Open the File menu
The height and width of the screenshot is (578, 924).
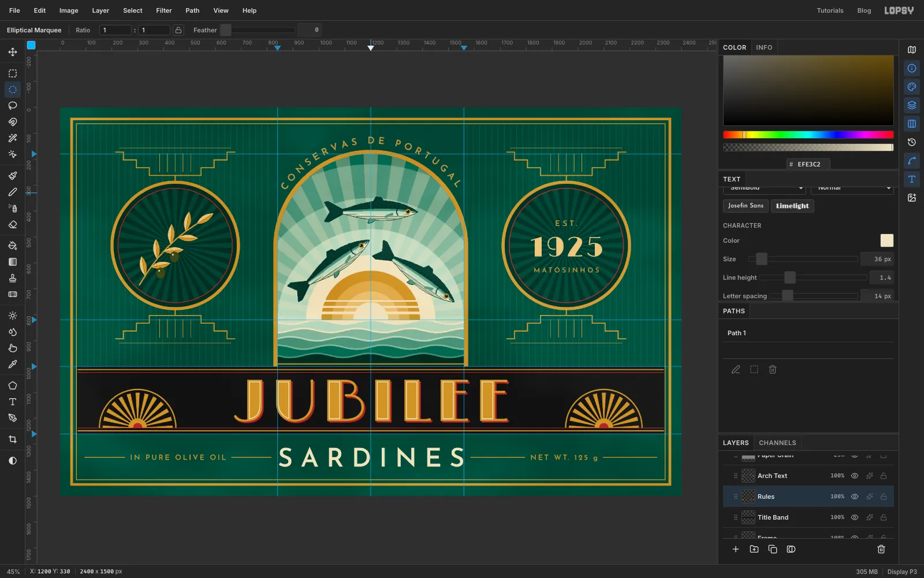coord(14,10)
